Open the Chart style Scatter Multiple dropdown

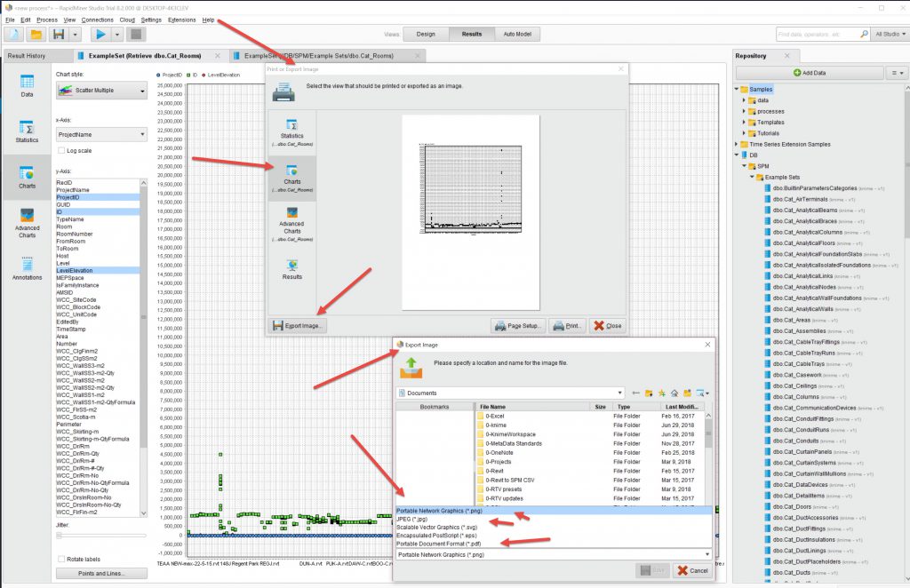[x=101, y=90]
